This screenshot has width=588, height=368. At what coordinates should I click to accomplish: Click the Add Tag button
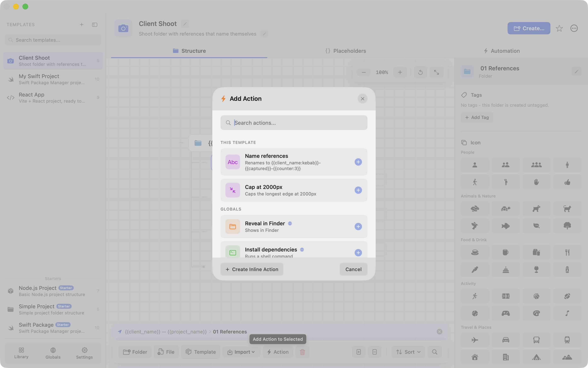point(477,117)
